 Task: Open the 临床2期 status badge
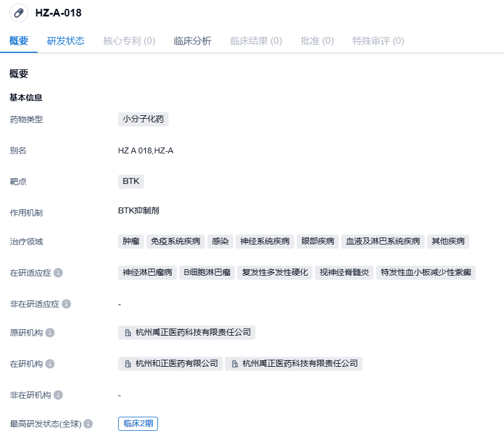(x=138, y=424)
